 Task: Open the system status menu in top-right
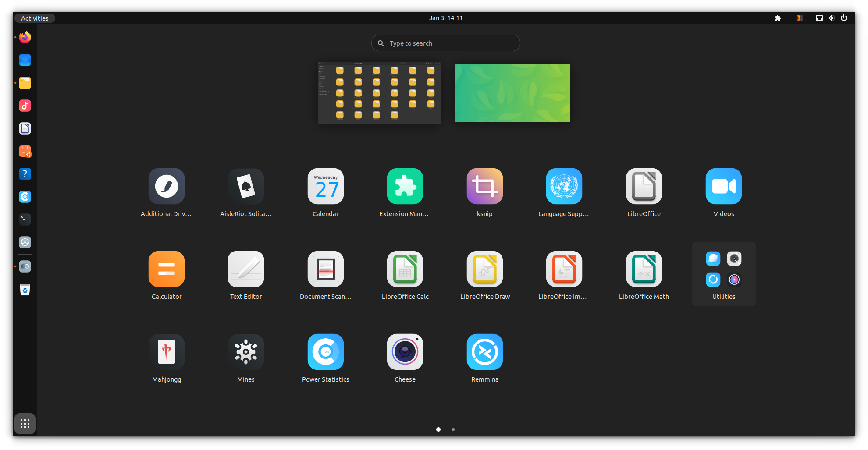click(831, 18)
